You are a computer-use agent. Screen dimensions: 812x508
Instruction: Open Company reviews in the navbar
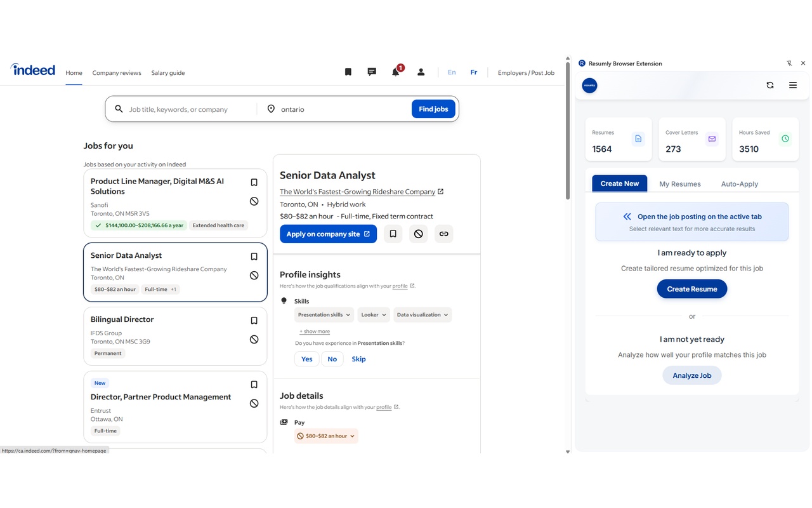pos(117,72)
